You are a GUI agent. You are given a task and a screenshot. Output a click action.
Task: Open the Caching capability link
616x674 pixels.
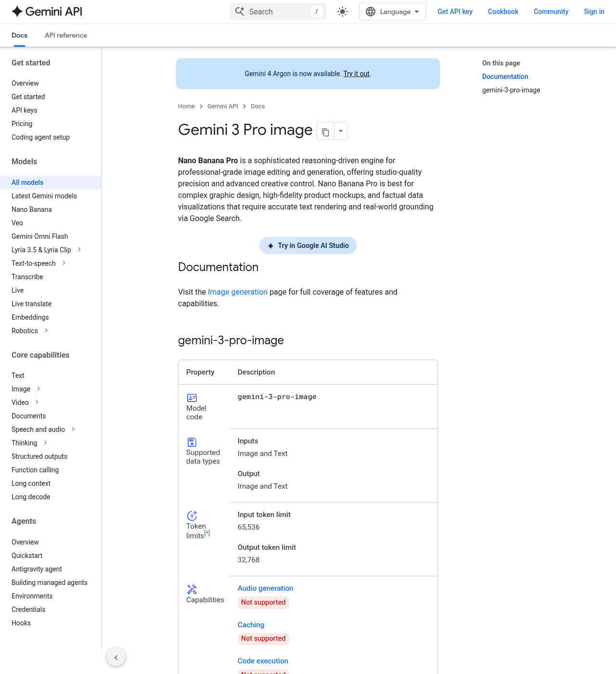tap(251, 625)
